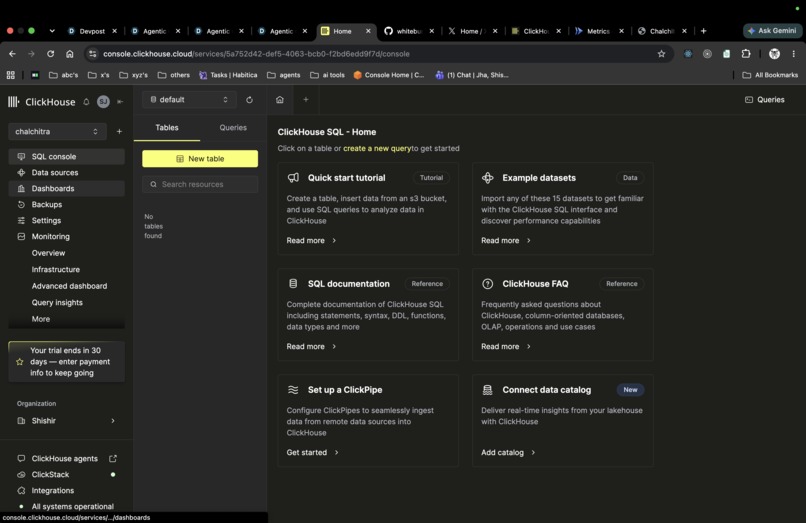
Task: Click Add catalog link
Action: pyautogui.click(x=508, y=452)
